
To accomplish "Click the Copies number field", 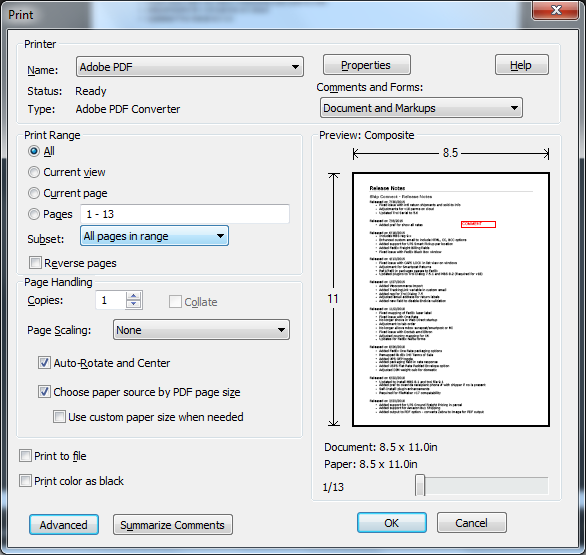I will pyautogui.click(x=111, y=300).
